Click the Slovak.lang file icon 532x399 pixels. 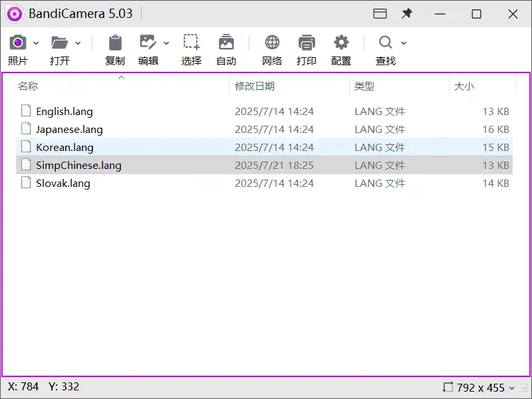tap(26, 182)
